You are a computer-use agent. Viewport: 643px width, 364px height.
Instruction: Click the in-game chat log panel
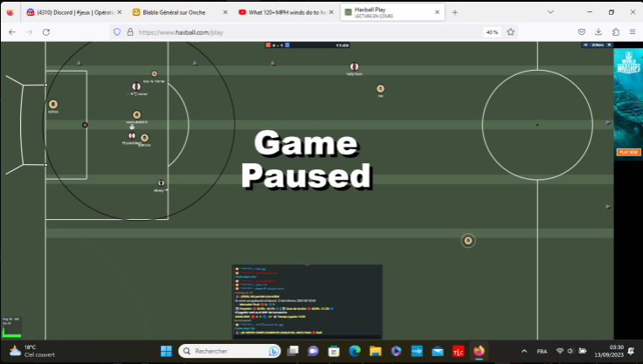tap(308, 302)
